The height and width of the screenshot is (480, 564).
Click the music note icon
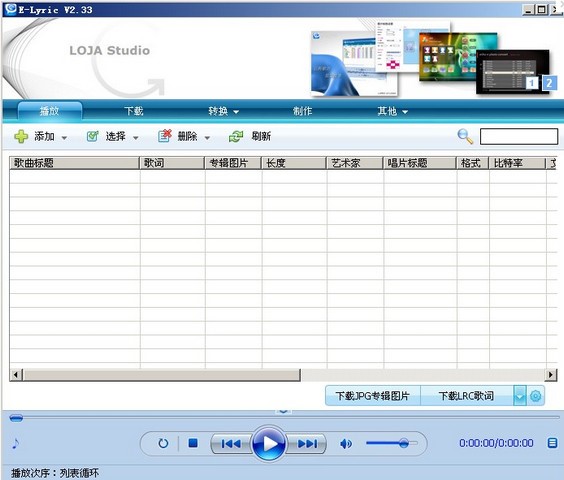pyautogui.click(x=15, y=443)
